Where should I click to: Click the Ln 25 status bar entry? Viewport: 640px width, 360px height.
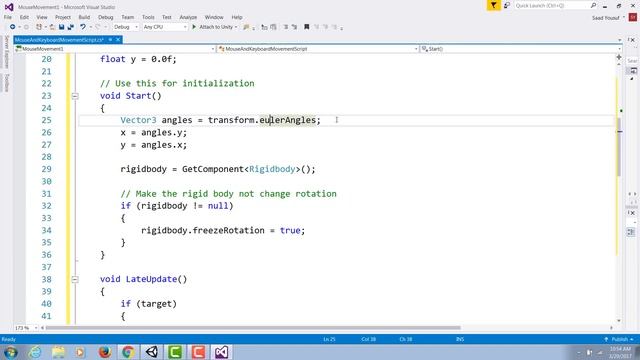(x=329, y=340)
